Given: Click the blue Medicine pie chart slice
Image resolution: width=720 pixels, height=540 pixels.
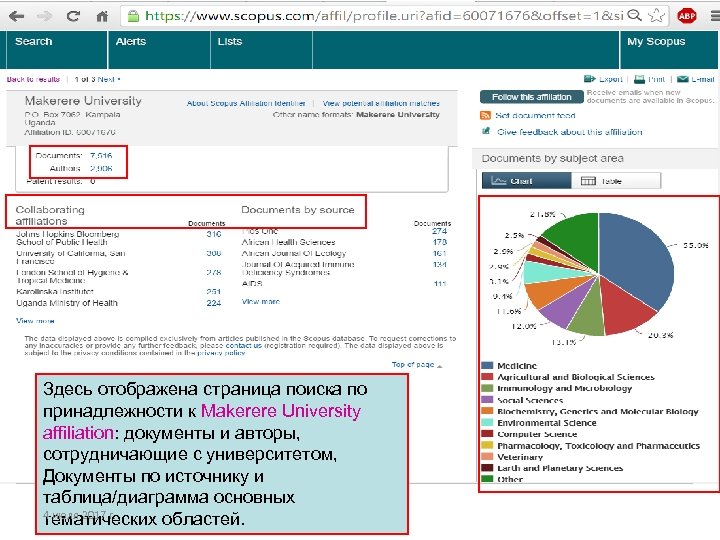Looking at the screenshot, I should [x=636, y=257].
